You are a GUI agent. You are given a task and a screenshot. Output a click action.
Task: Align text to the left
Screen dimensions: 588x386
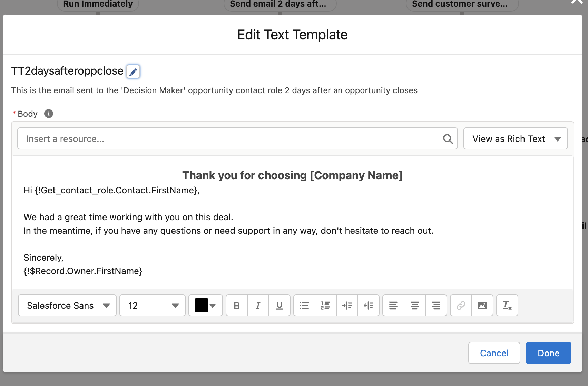393,306
